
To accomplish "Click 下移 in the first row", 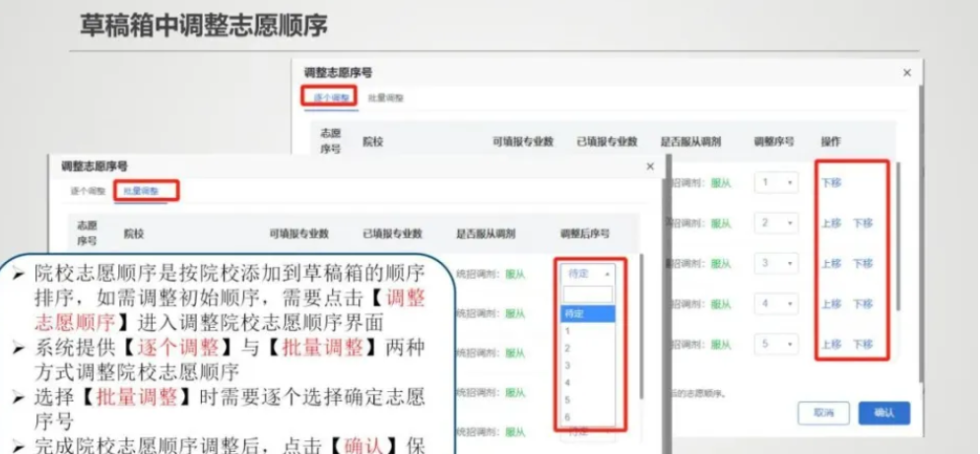I will click(831, 183).
